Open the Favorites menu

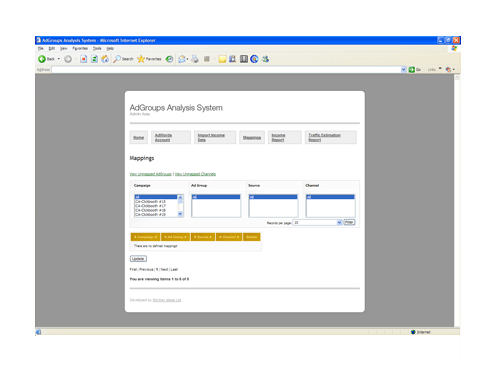pos(80,49)
